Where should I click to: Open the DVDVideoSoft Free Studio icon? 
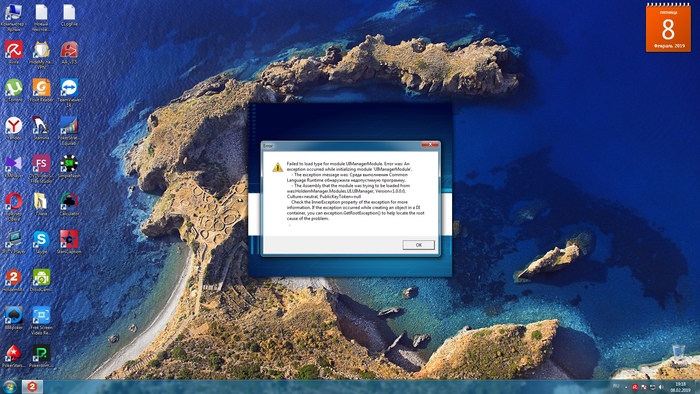pyautogui.click(x=41, y=169)
